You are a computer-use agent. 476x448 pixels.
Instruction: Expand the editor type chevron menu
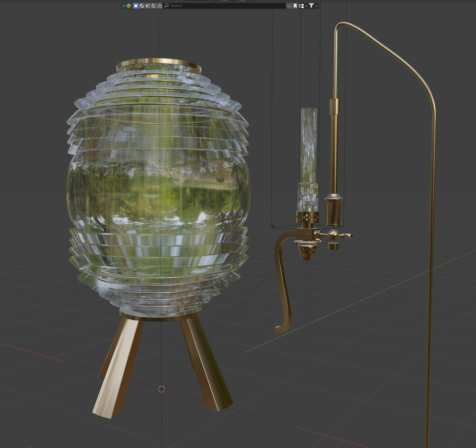point(124,6)
